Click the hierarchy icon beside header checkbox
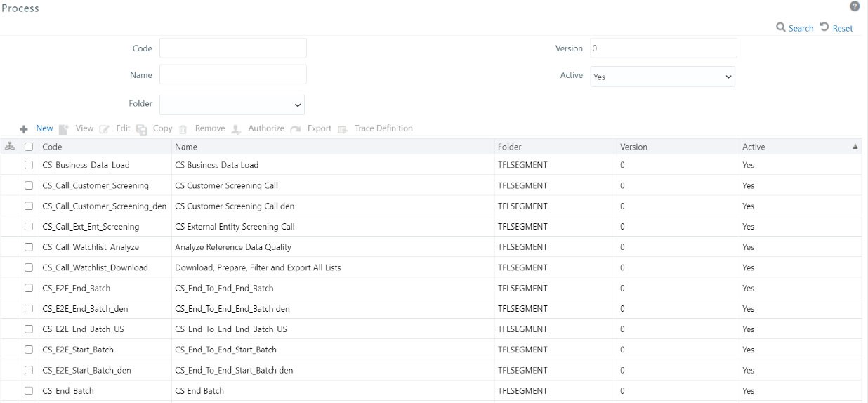The height and width of the screenshot is (403, 868). [x=10, y=147]
